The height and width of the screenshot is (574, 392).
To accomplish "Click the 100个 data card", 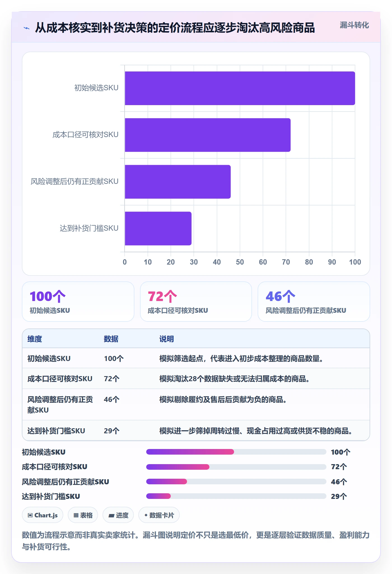I will pyautogui.click(x=78, y=302).
